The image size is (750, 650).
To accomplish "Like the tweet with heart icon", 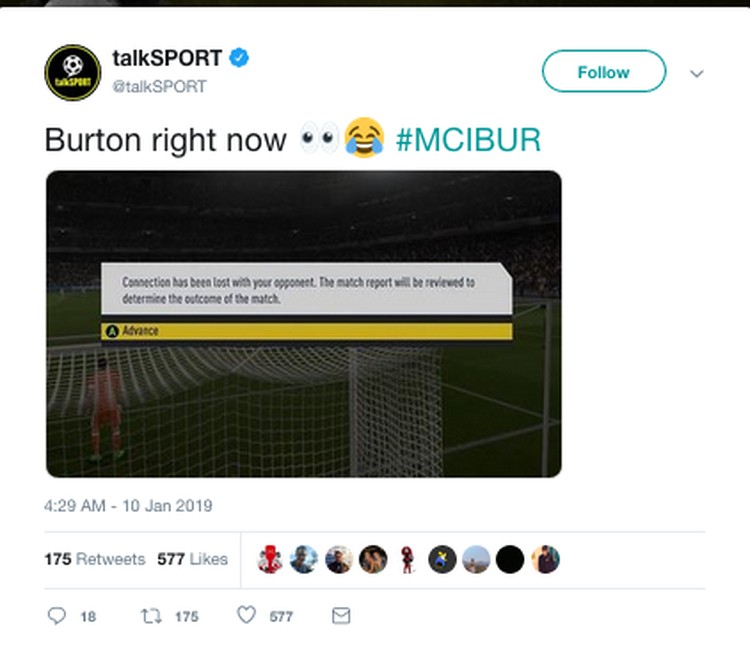I will coord(247,615).
